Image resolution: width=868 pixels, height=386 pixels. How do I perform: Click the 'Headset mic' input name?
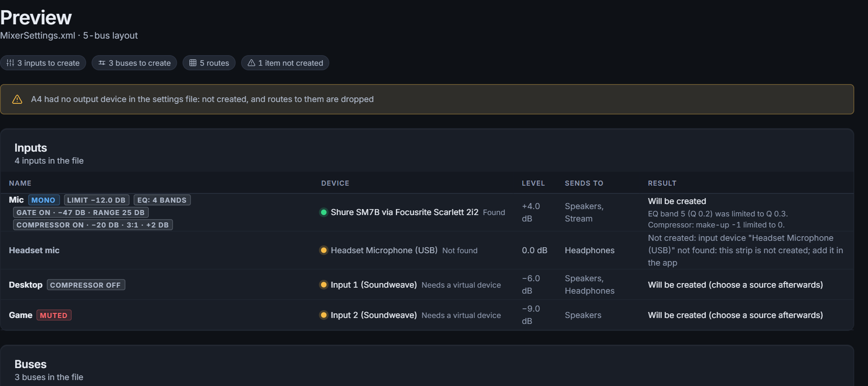[34, 250]
